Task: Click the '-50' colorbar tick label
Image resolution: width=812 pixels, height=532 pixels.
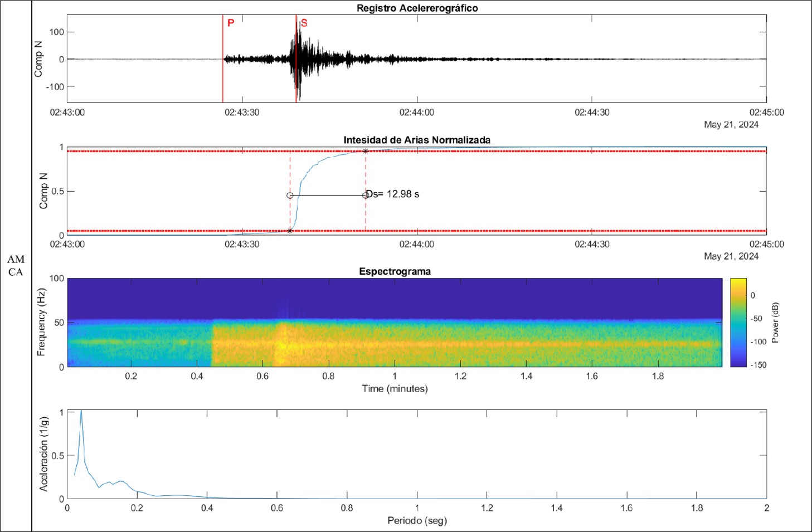Action: tap(756, 319)
